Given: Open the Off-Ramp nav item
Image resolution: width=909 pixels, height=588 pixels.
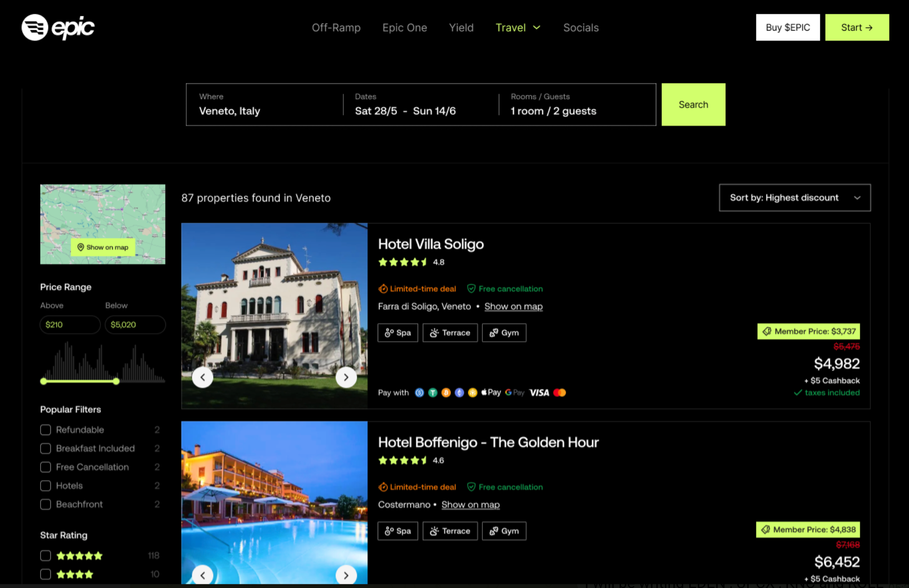Looking at the screenshot, I should click(336, 28).
